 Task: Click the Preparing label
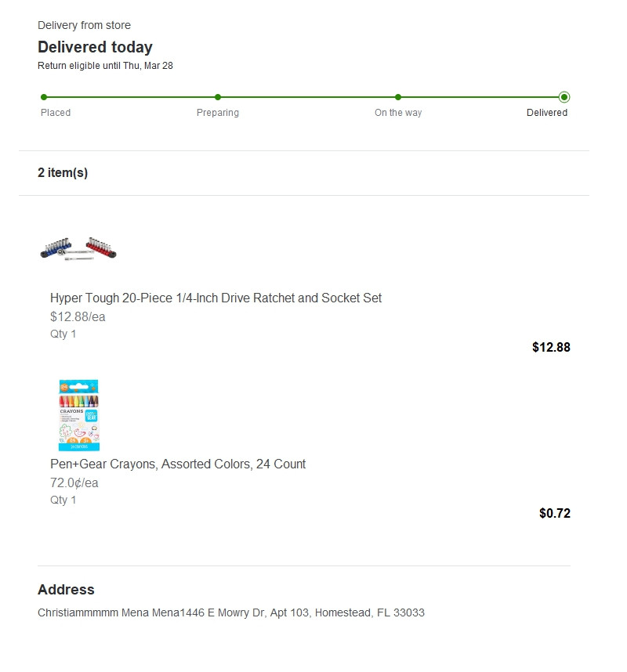(218, 113)
